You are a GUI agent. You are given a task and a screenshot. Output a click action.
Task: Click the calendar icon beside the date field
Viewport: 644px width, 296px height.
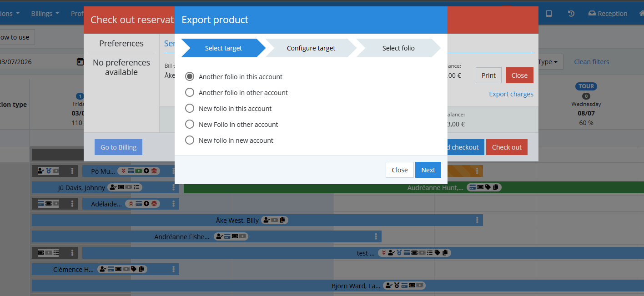80,62
